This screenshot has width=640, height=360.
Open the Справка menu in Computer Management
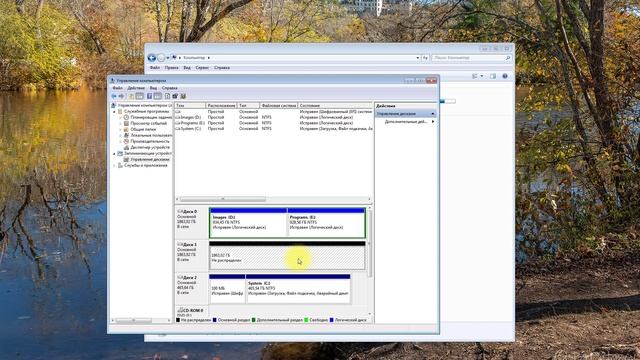[169, 88]
